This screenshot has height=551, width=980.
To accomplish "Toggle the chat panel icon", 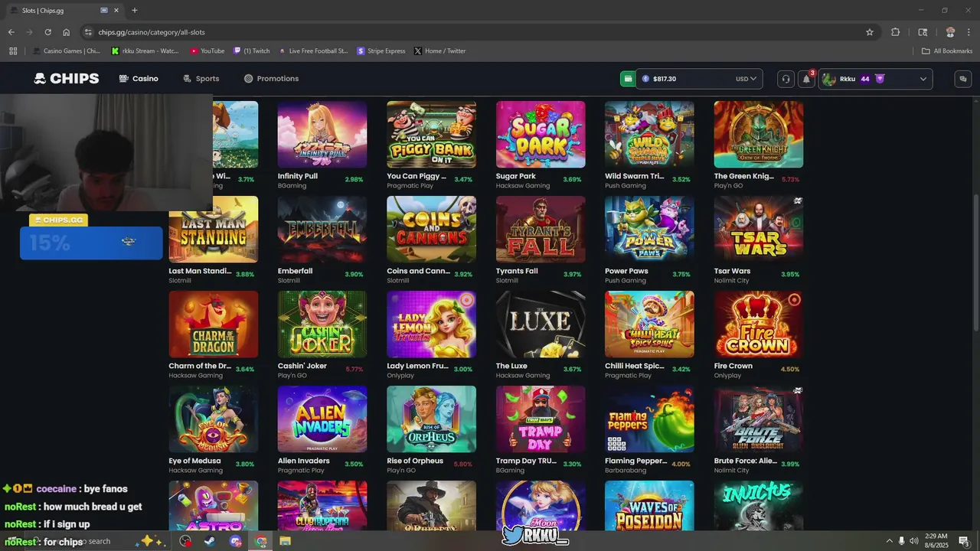I will [x=963, y=79].
